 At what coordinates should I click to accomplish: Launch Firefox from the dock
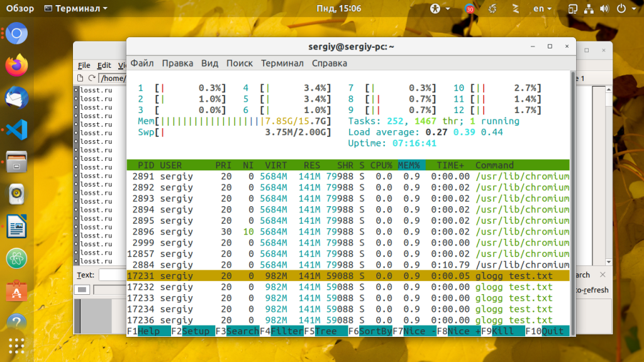(x=17, y=65)
